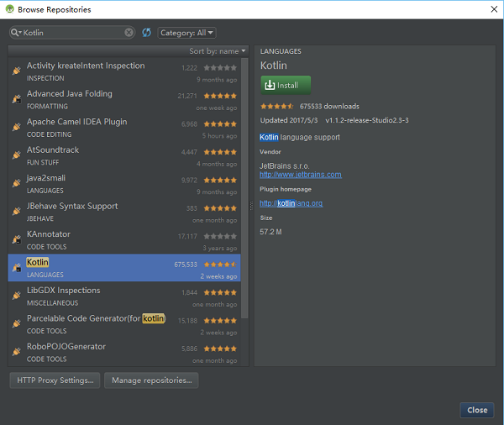Click the AtSoundtrack plugin icon
Screen dimensions: 504x425
16,155
